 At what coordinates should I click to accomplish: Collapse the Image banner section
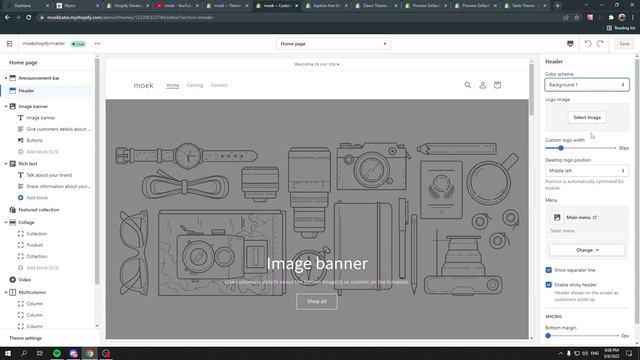pyautogui.click(x=6, y=106)
